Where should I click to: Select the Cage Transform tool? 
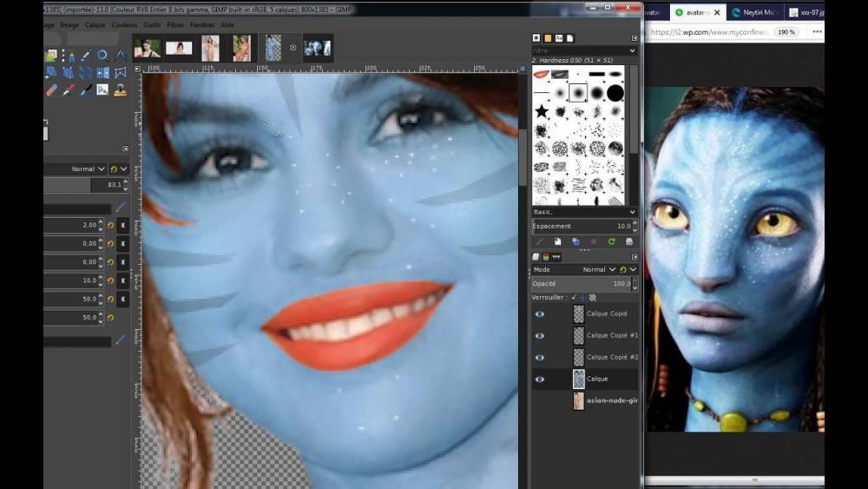[120, 73]
